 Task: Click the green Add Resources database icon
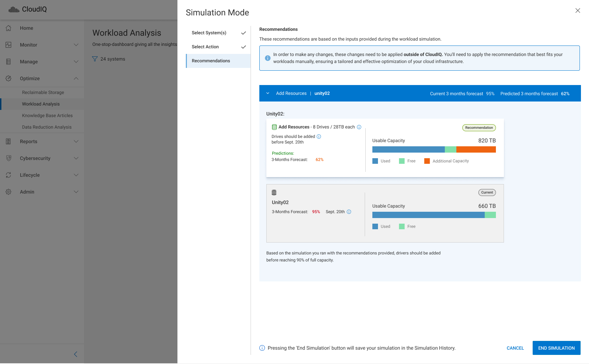click(274, 127)
